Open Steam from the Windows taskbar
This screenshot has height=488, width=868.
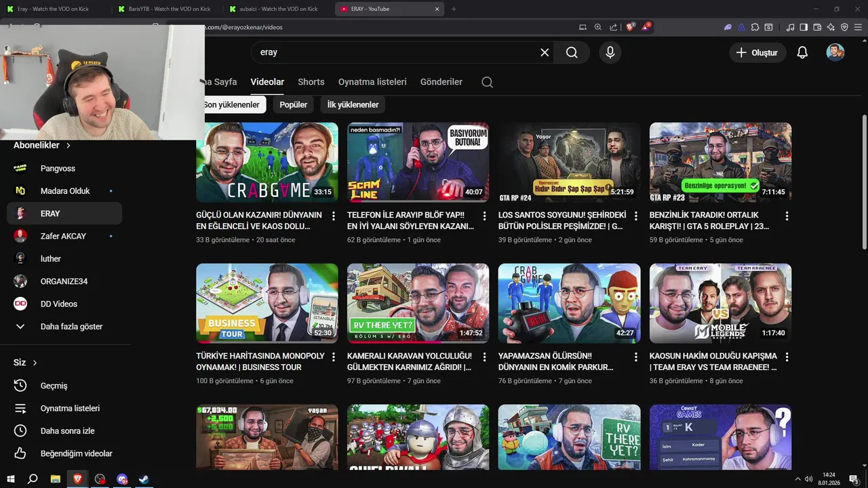(144, 479)
